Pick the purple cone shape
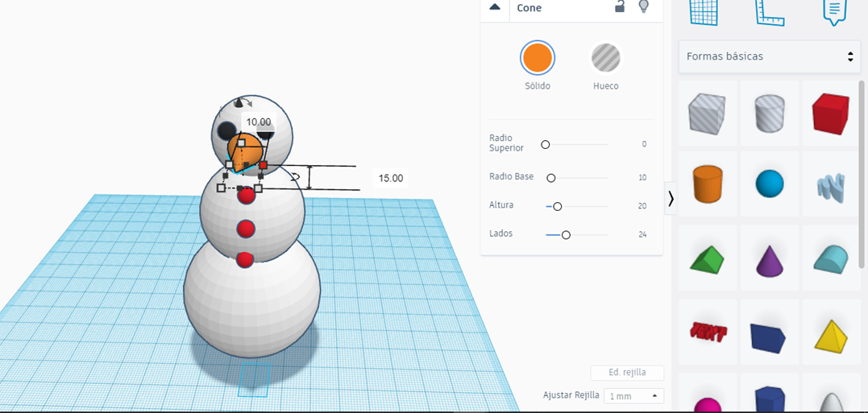 pos(770,261)
